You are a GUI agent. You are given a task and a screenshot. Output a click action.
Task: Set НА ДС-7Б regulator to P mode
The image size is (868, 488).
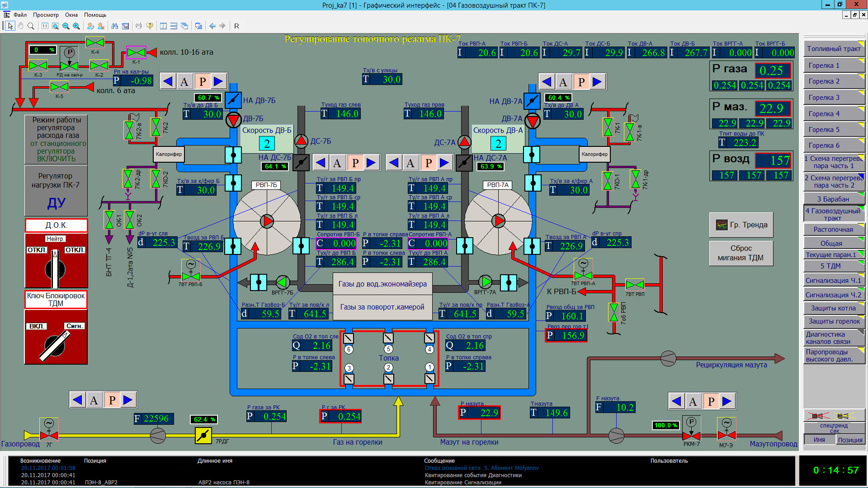click(x=355, y=163)
